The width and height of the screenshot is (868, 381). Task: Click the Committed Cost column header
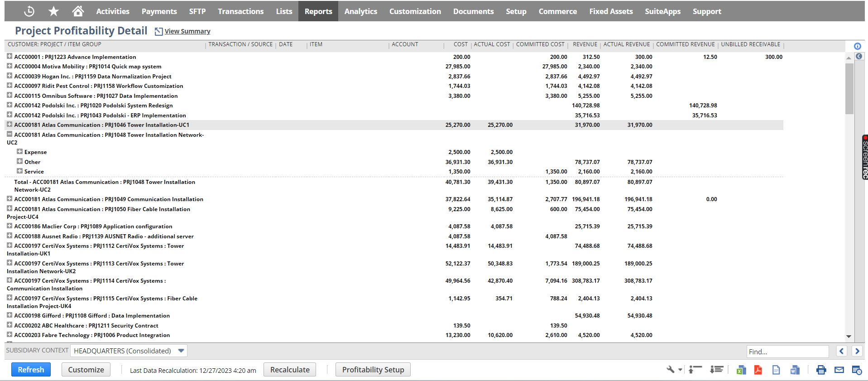point(540,44)
